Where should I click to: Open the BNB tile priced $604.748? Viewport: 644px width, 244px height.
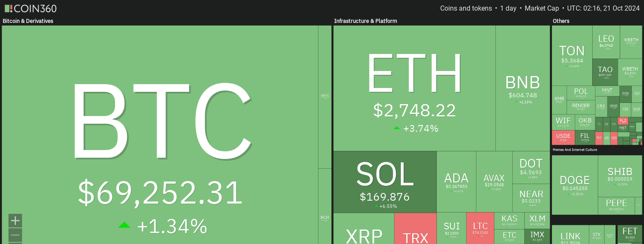point(523,88)
